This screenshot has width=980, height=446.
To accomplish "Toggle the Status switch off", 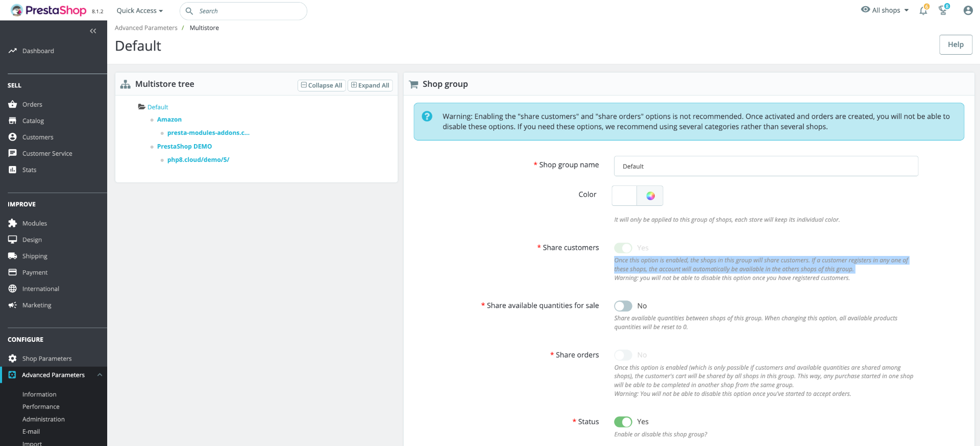I will pos(623,422).
